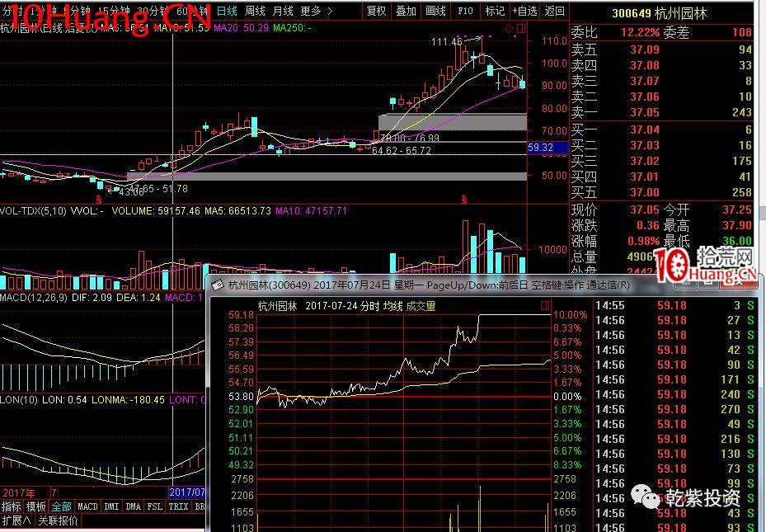Switch to 30分钟 period
Image resolution: width=766 pixels, height=532 pixels.
coord(154,11)
